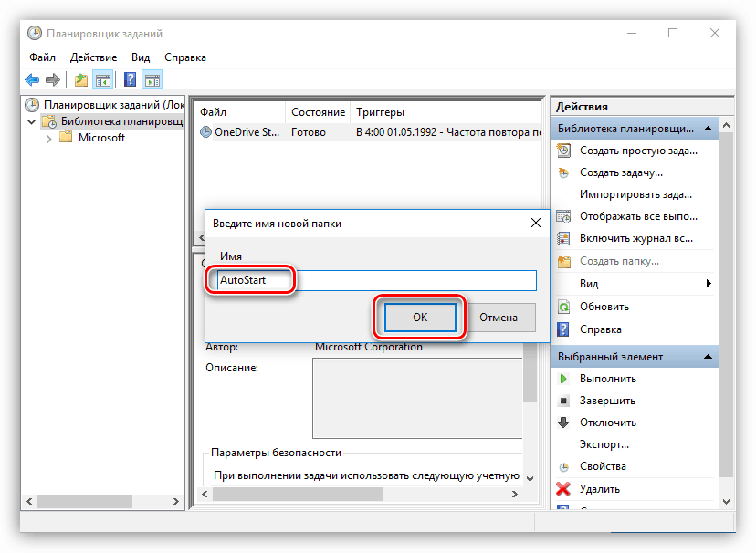
Task: Click Импортировать задачу action
Action: pos(635,194)
